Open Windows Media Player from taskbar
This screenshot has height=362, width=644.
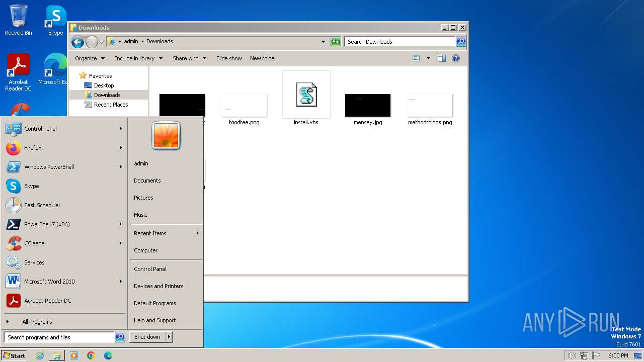tap(74, 355)
